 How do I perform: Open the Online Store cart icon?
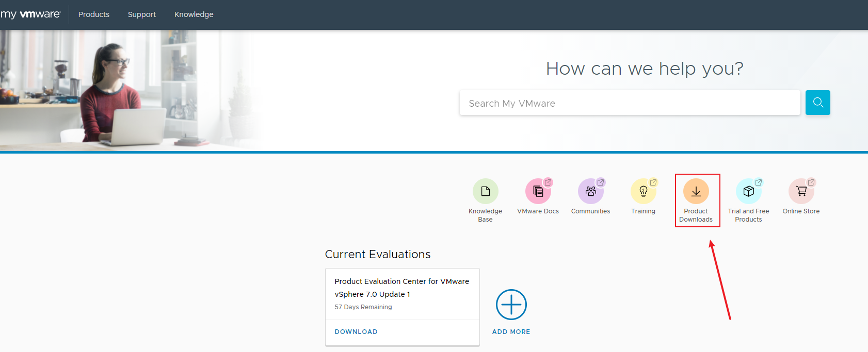pos(801,191)
